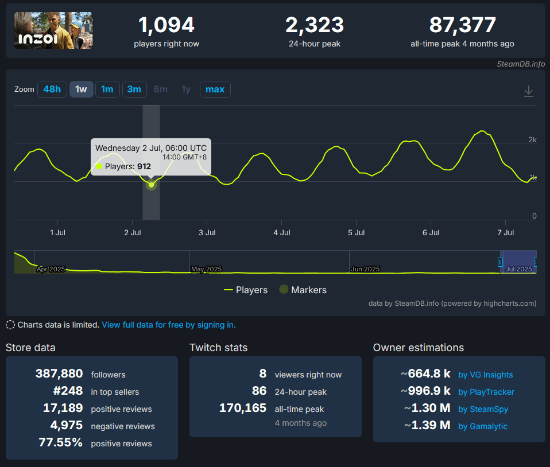Viewport: 550px width, 467px height.
Task: Open owner estimate by PlayTracker
Action: coord(486,392)
